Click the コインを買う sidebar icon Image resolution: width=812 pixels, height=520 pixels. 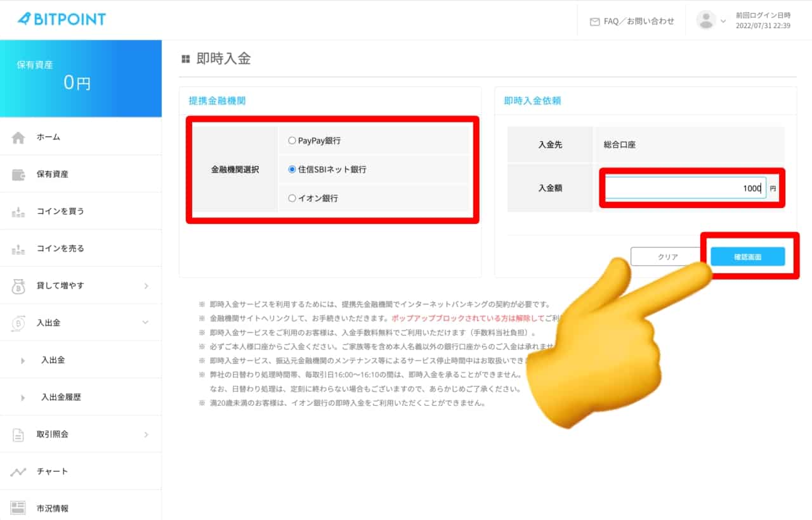pos(18,212)
